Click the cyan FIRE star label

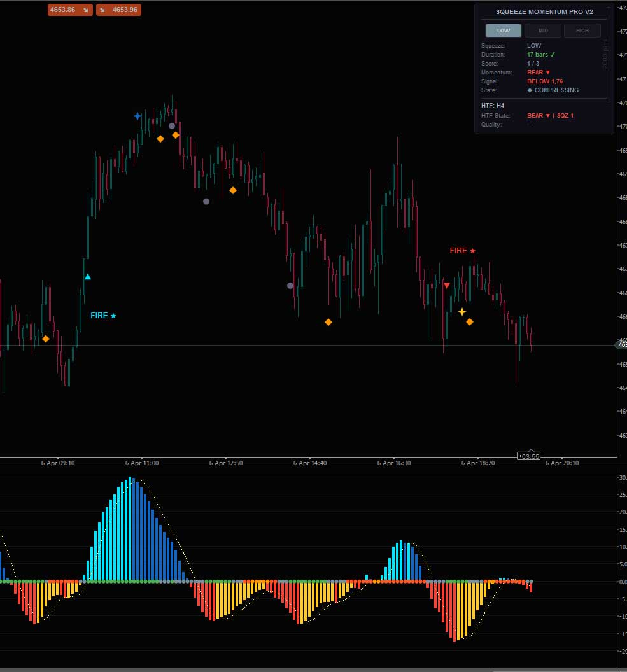(103, 316)
